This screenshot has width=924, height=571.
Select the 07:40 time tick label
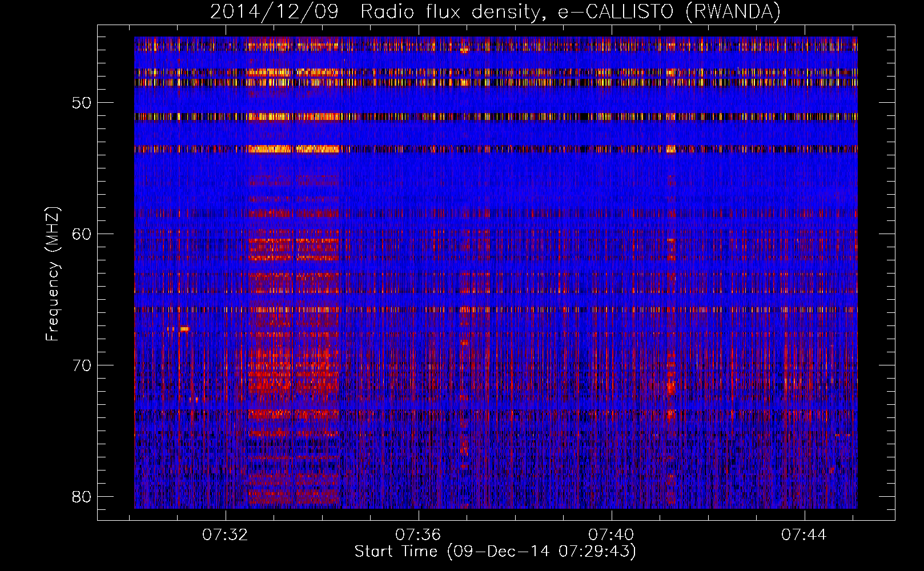(x=612, y=535)
